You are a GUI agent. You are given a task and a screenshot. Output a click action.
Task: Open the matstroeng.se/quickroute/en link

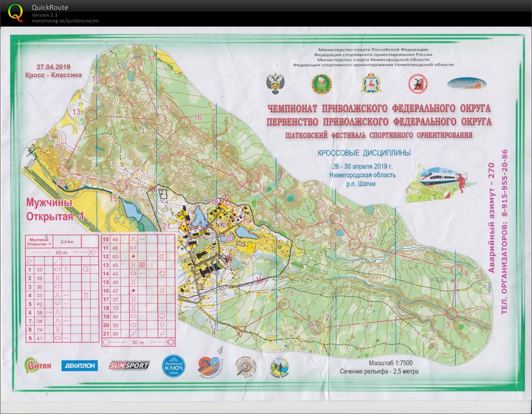[65, 21]
